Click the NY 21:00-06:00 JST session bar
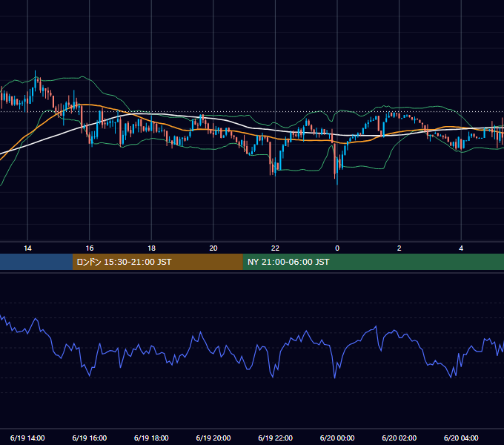 pos(373,262)
